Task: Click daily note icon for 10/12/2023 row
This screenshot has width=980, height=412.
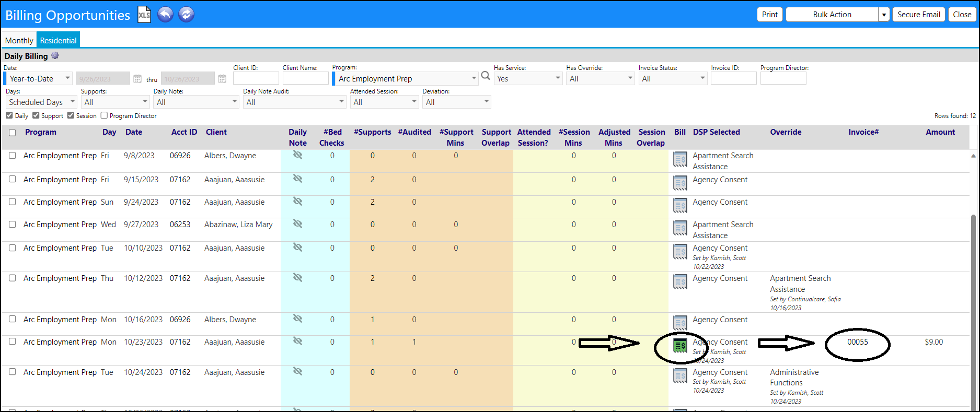Action: pyautogui.click(x=297, y=277)
